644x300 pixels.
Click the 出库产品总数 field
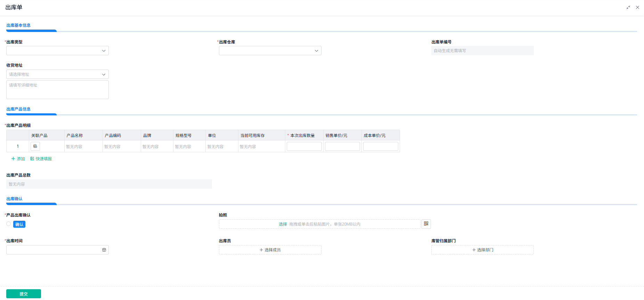(109, 184)
